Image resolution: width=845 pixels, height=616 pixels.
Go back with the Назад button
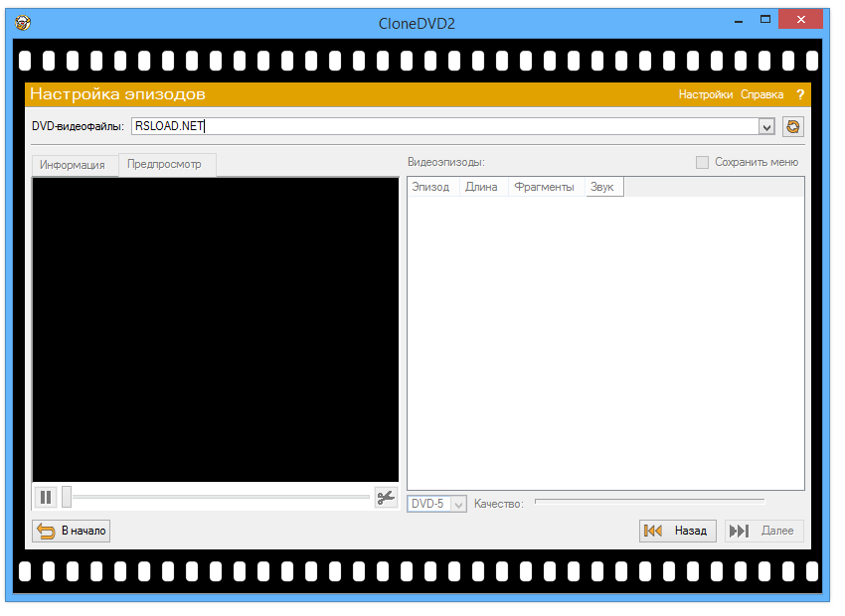pyautogui.click(x=677, y=531)
